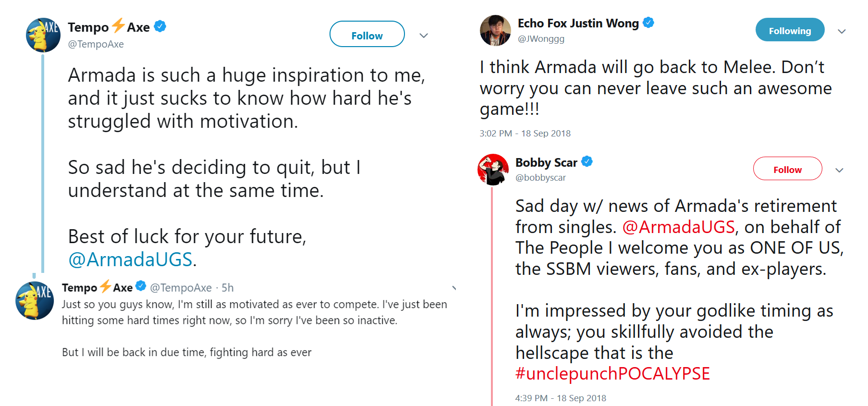
Task: Unfollow @JWonggg via the Following button
Action: pos(789,30)
